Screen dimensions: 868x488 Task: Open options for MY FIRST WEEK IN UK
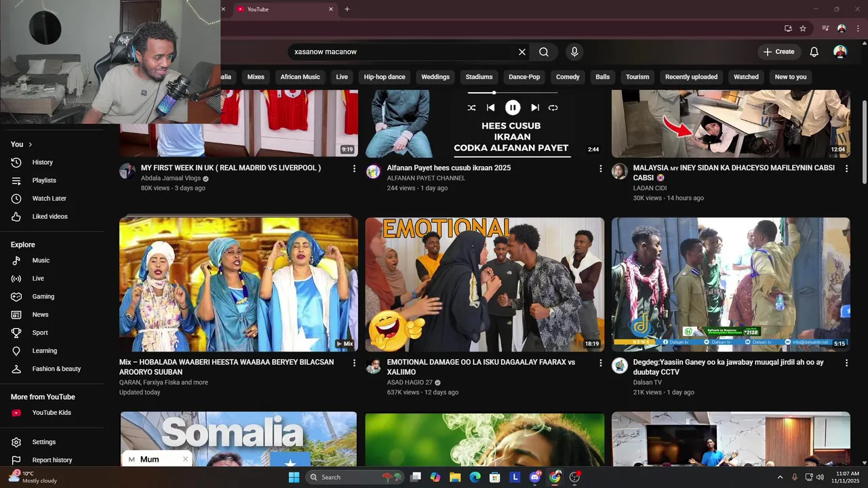point(354,169)
